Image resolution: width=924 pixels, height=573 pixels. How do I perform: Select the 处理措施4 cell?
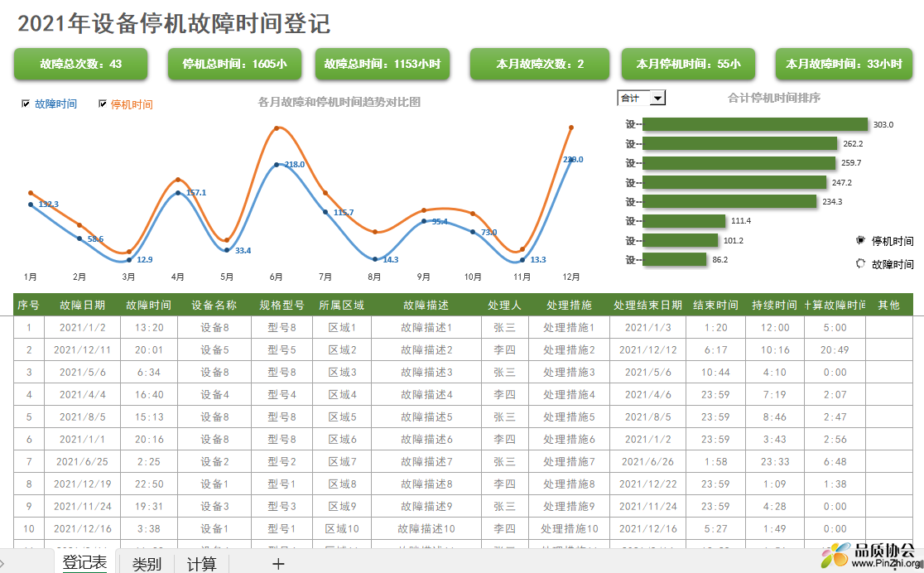[x=569, y=394]
